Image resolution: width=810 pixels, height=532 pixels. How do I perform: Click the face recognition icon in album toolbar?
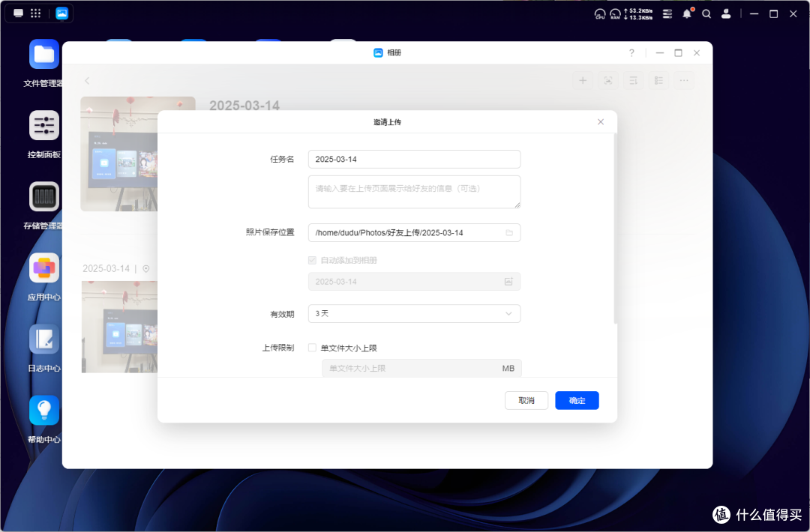[608, 80]
